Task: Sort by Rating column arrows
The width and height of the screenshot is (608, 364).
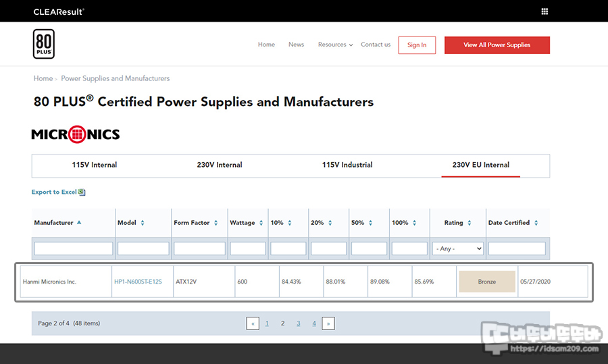Action: click(x=470, y=223)
